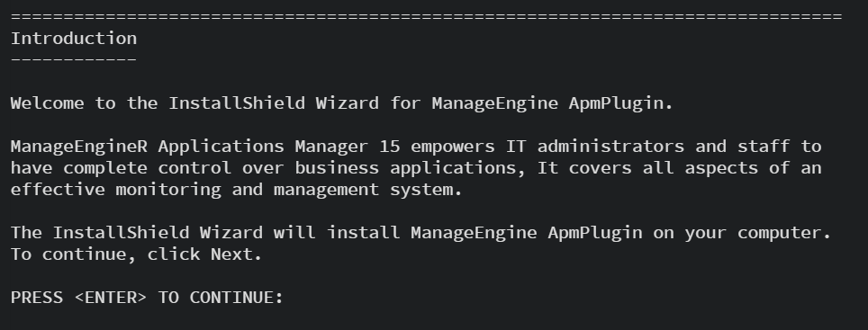868x330 pixels.
Task: Click the word staff in the first paragraph line
Action: click(x=764, y=146)
